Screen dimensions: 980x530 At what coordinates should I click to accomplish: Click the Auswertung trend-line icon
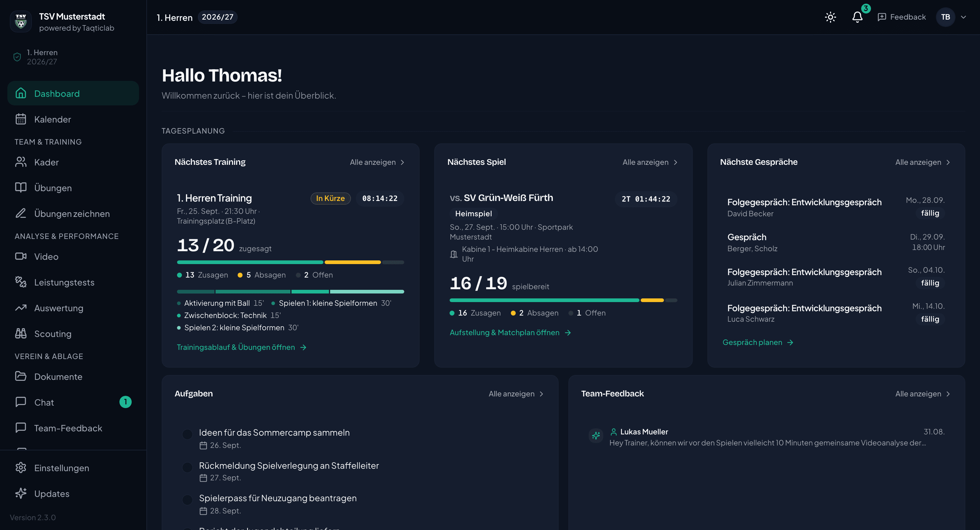(21, 308)
